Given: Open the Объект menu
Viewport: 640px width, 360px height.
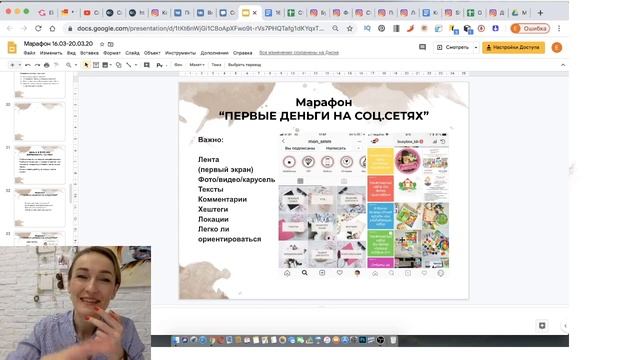Looking at the screenshot, I should (x=152, y=53).
